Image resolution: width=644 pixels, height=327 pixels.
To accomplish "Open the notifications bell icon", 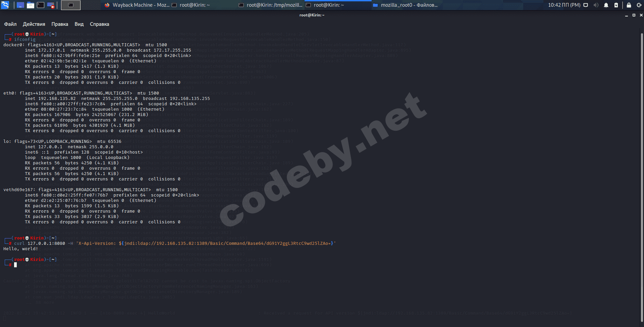I will 606,5.
